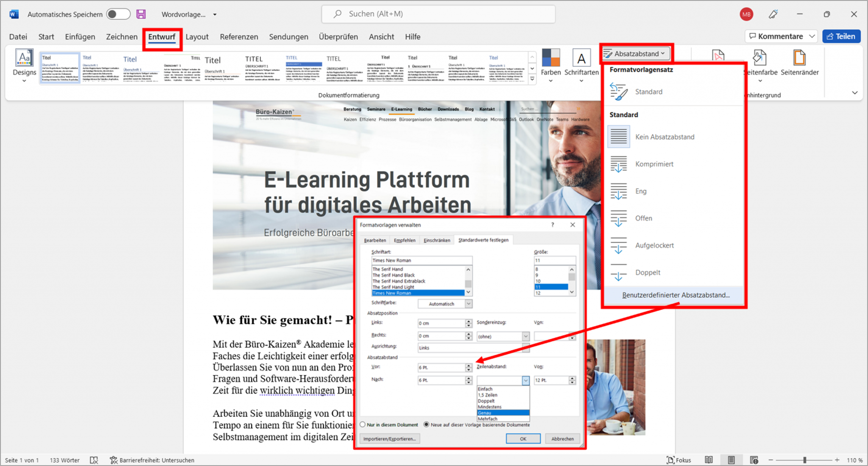The width and height of the screenshot is (868, 466).
Task: Select Kein Absatzabstand style set
Action: click(665, 137)
